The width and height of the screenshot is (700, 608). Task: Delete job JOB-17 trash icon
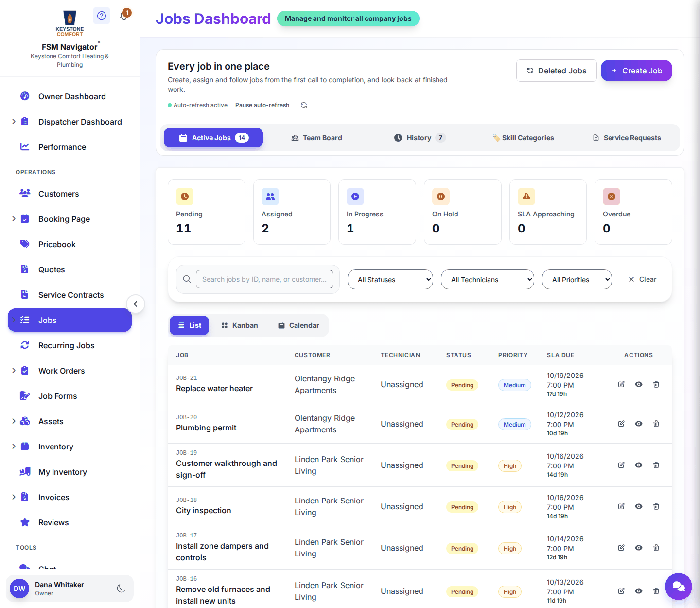pos(656,548)
